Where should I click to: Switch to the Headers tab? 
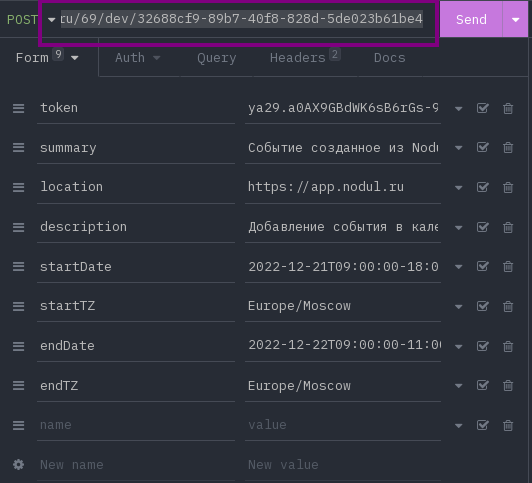pos(305,58)
